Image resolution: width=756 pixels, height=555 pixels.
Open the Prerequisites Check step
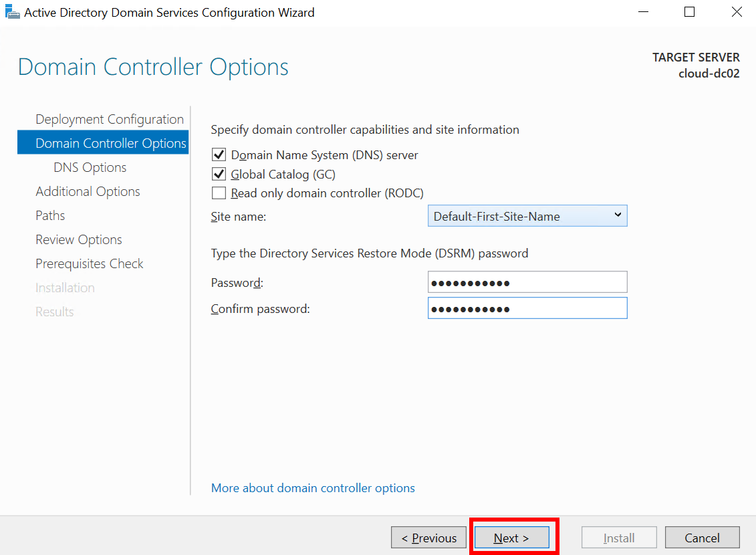click(90, 263)
